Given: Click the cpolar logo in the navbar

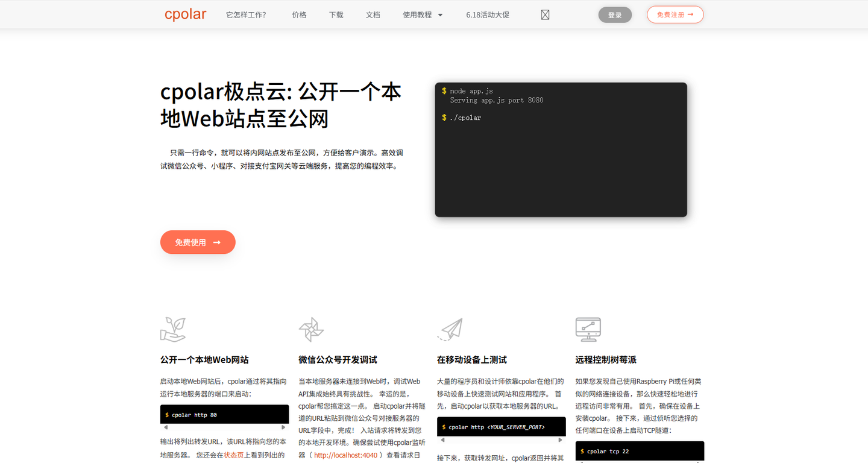Looking at the screenshot, I should (x=185, y=14).
